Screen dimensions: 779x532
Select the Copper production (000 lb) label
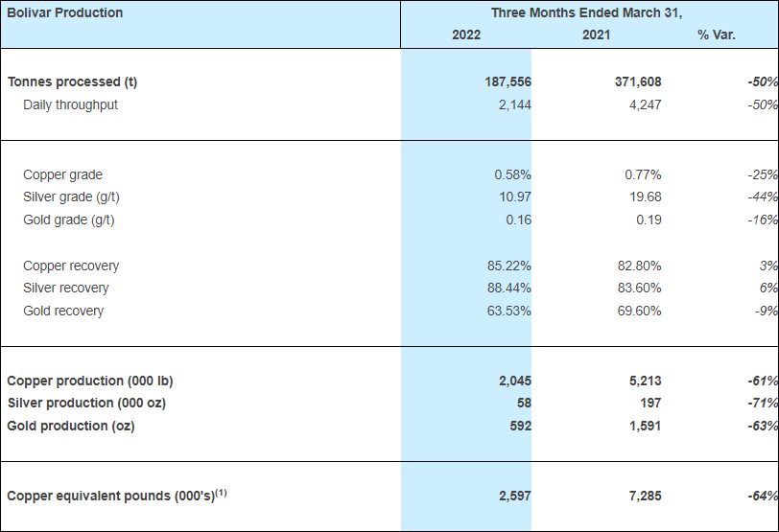[x=90, y=382]
